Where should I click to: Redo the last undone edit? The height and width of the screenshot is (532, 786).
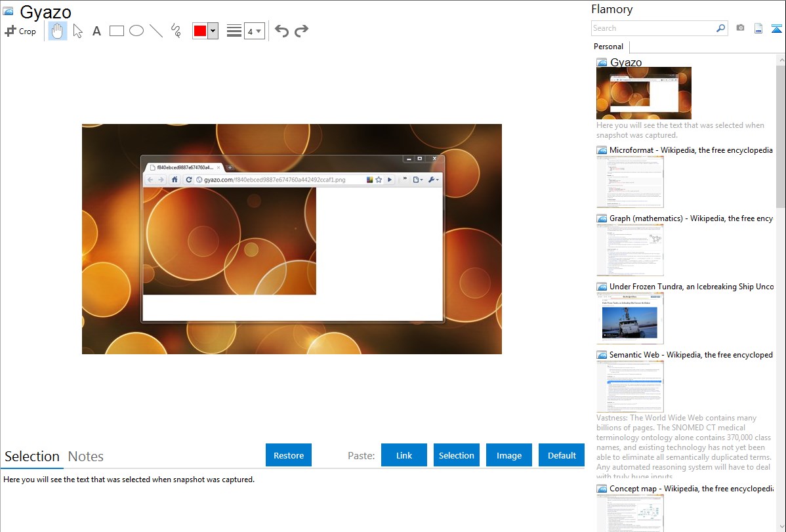coord(302,31)
